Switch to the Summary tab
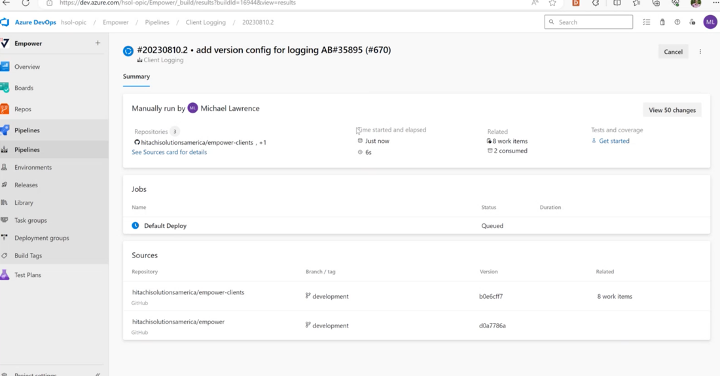Image resolution: width=720 pixels, height=376 pixels. [x=136, y=77]
